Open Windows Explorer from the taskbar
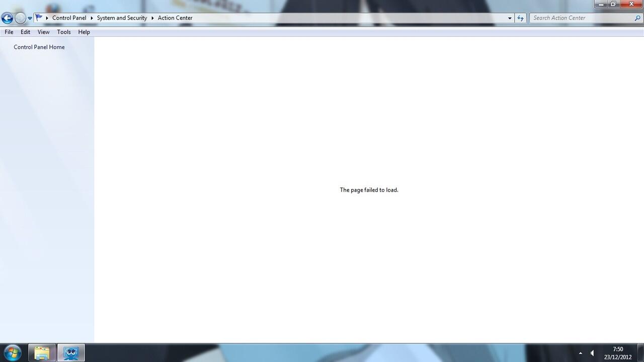Screen dimensions: 644x362 pyautogui.click(x=42, y=353)
